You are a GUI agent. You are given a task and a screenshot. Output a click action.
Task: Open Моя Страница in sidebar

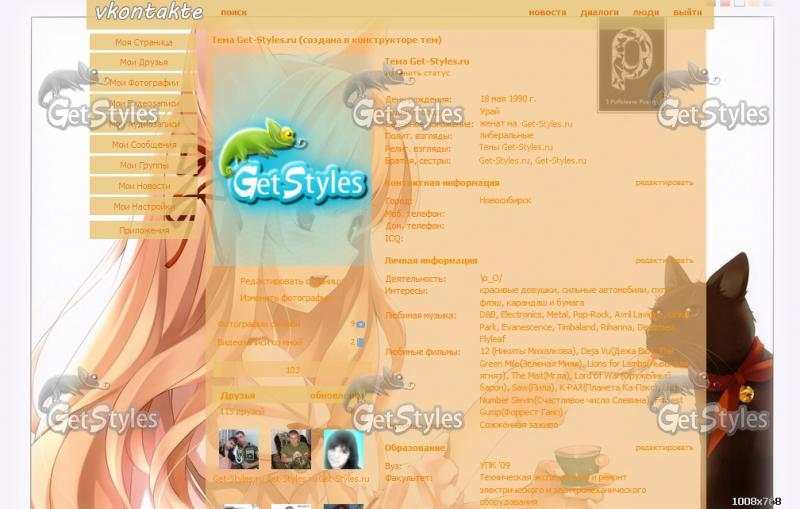143,42
